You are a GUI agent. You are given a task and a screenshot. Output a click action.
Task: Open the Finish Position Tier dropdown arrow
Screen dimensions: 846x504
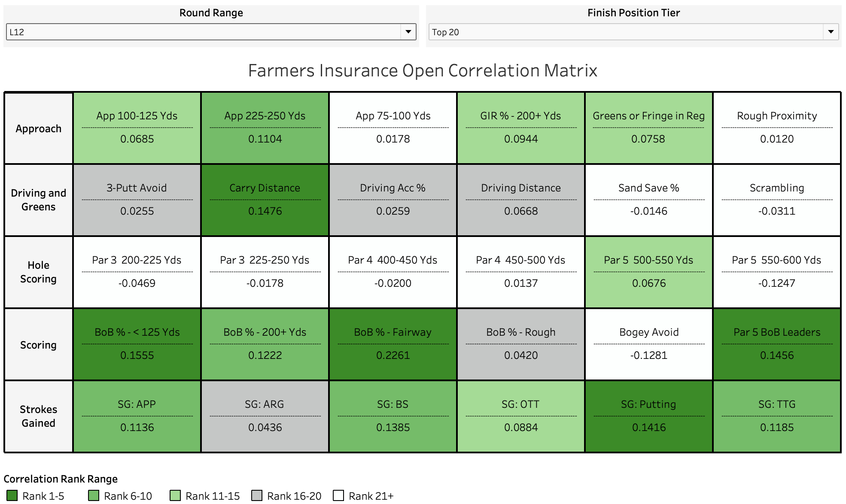pyautogui.click(x=831, y=32)
